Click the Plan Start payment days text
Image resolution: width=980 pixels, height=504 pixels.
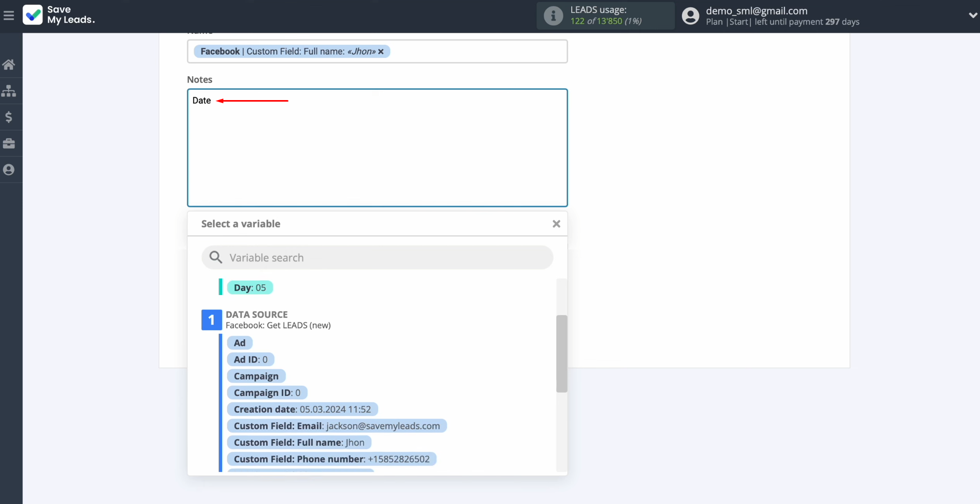point(782,22)
